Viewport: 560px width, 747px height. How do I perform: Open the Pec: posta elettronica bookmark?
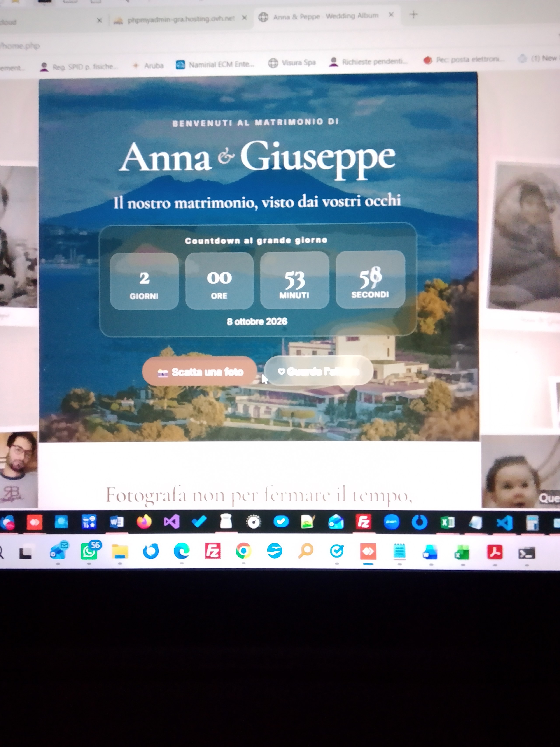point(464,60)
